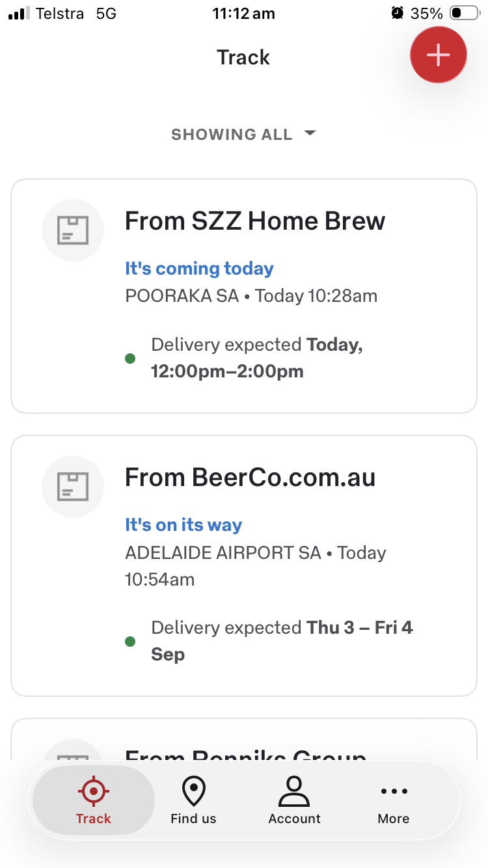Tap the Account person icon

coord(294,791)
